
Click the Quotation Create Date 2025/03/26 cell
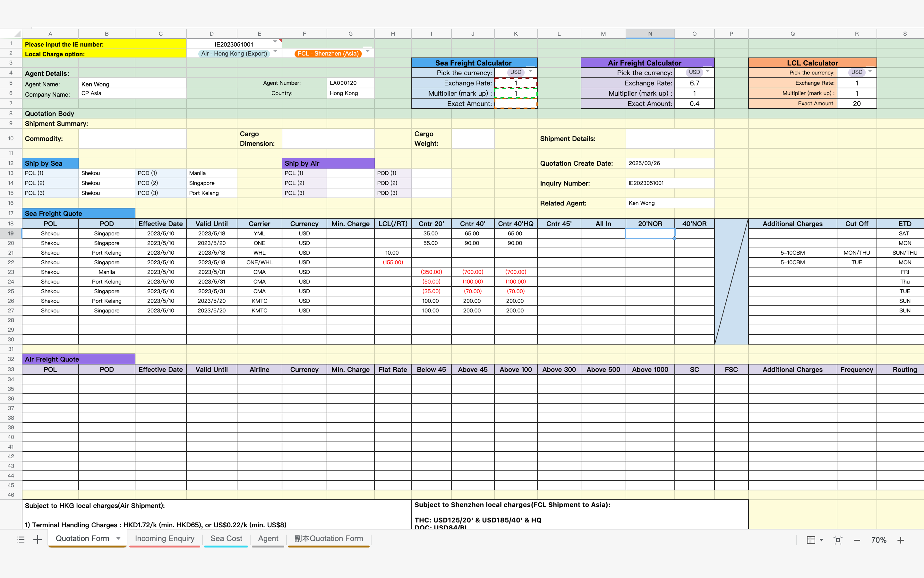click(670, 163)
